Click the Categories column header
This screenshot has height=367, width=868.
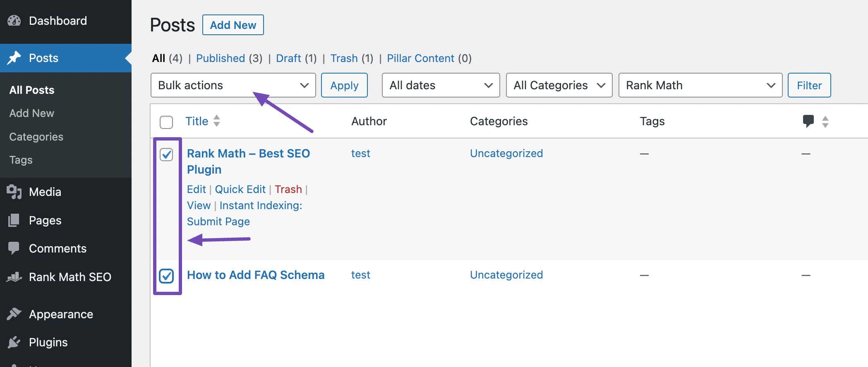pyautogui.click(x=499, y=121)
